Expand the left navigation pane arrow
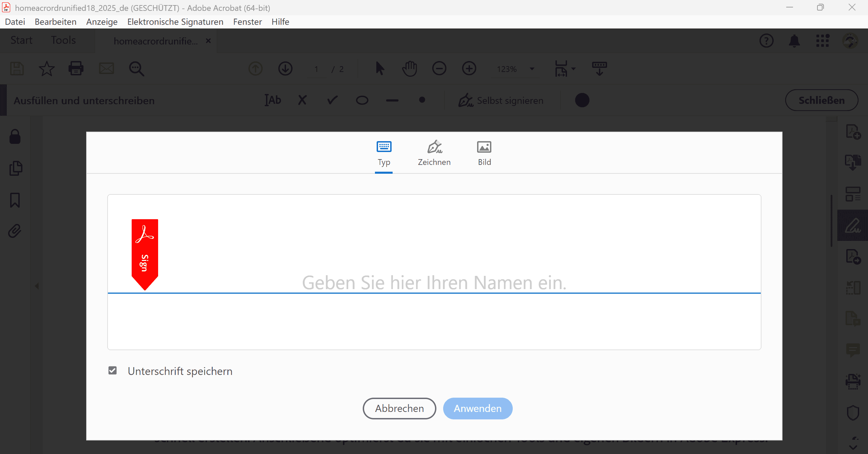 37,286
